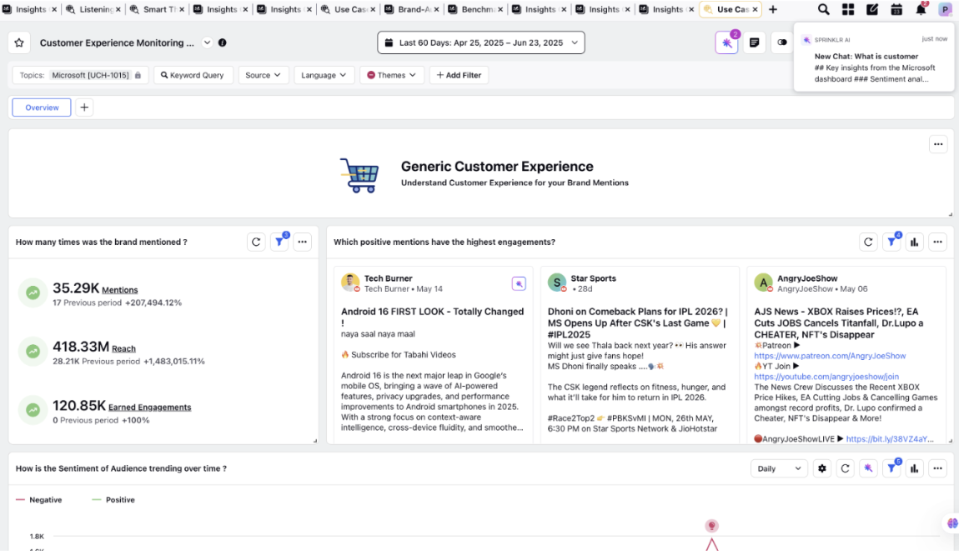Open the Last 60 Days date range picker
Screen dimensions: 959x560
coord(481,42)
